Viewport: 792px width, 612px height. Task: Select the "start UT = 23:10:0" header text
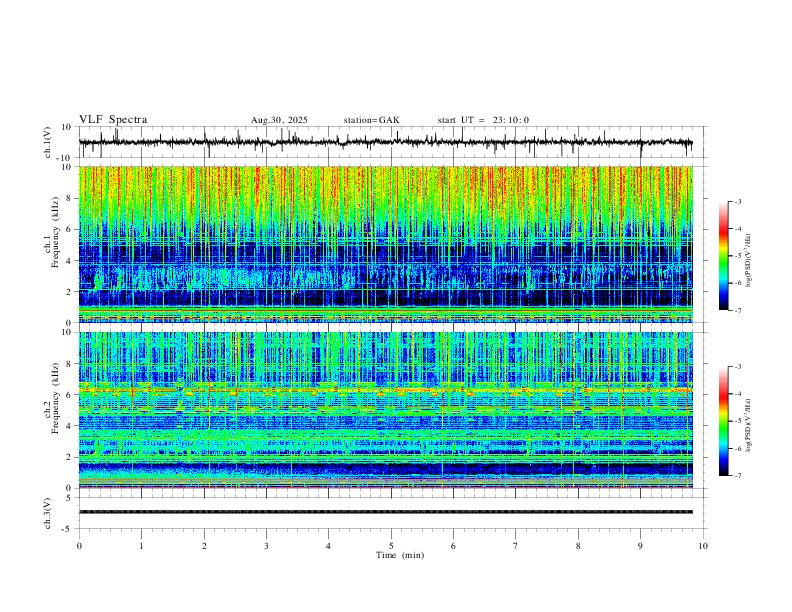coord(483,120)
